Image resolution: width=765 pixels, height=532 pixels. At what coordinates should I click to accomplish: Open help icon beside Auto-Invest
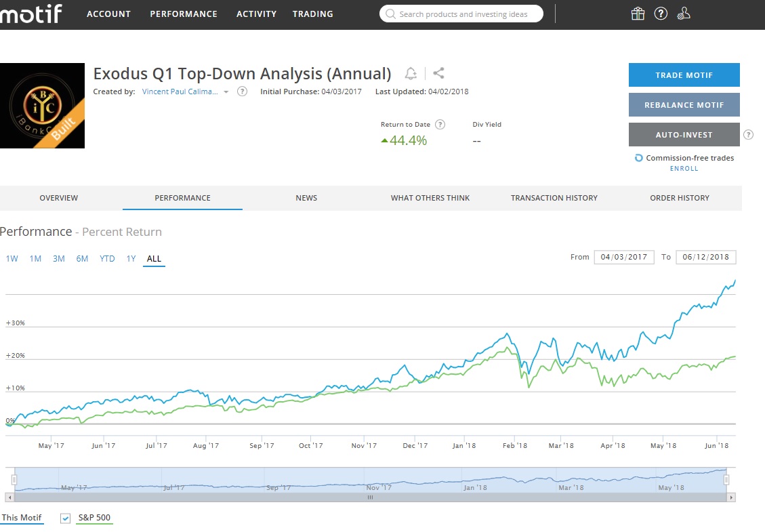pos(748,135)
